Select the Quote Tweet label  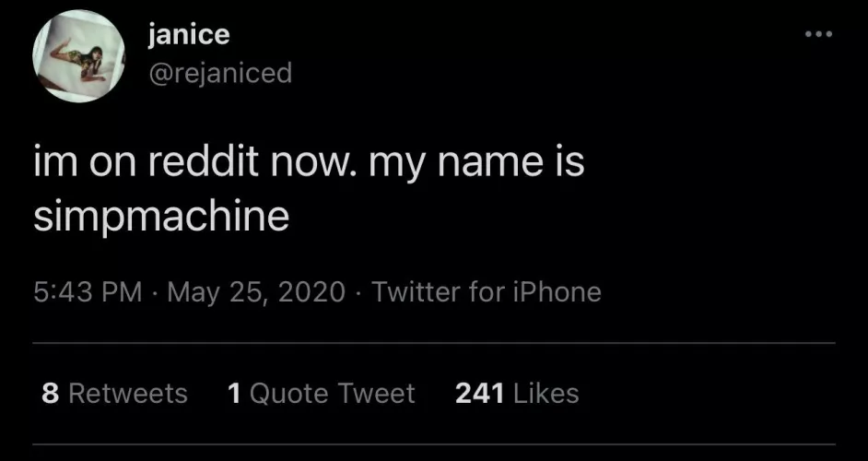(x=333, y=394)
